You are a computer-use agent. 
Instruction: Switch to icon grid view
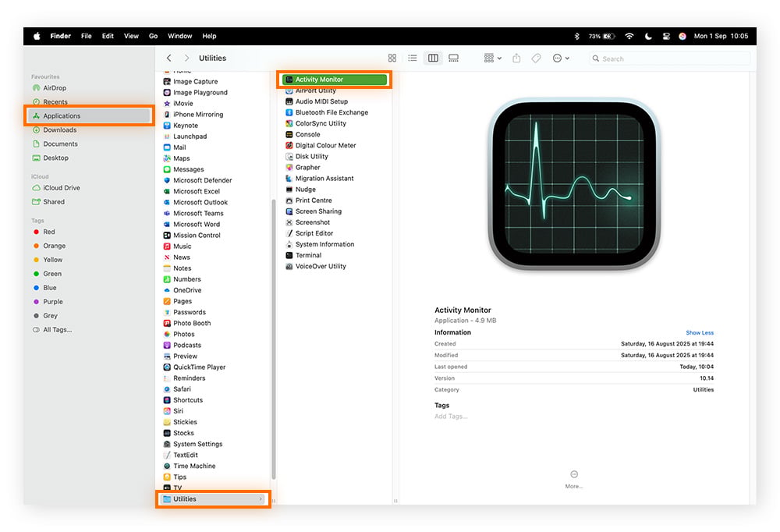pos(392,59)
